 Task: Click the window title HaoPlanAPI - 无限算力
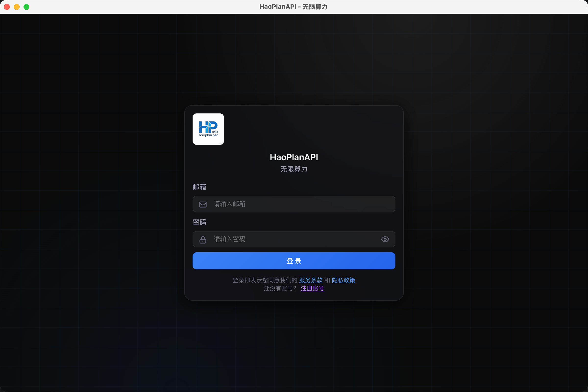pyautogui.click(x=294, y=7)
